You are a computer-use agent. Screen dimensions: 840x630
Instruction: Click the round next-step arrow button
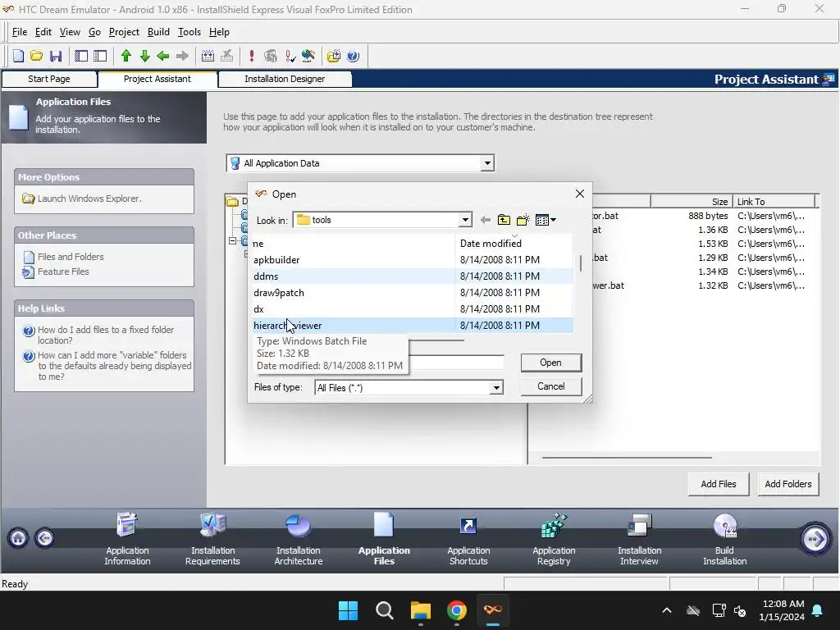click(x=815, y=538)
